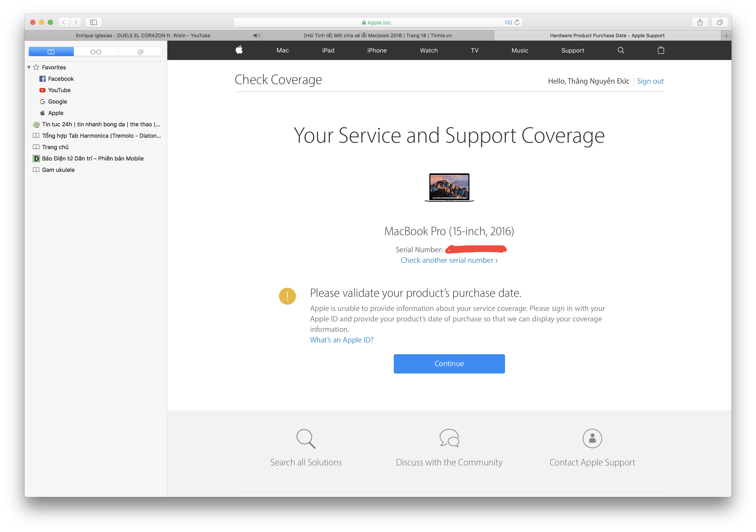
Task: Toggle the sidebar button in toolbar
Action: coord(94,22)
